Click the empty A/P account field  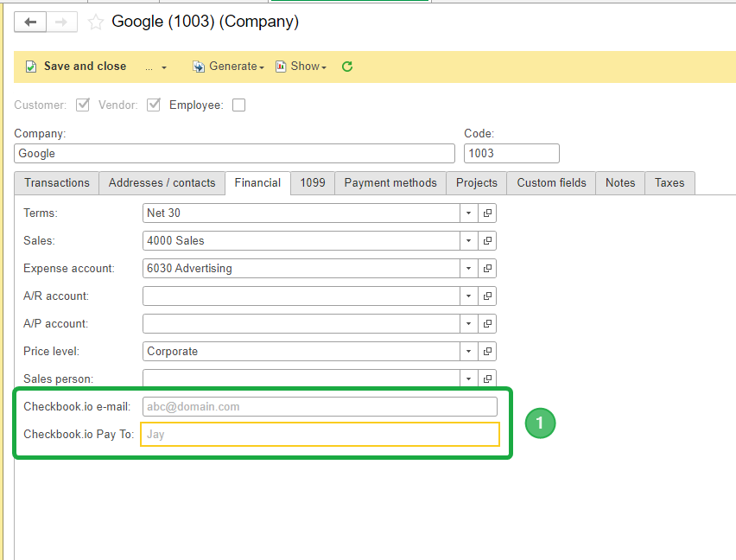point(301,324)
